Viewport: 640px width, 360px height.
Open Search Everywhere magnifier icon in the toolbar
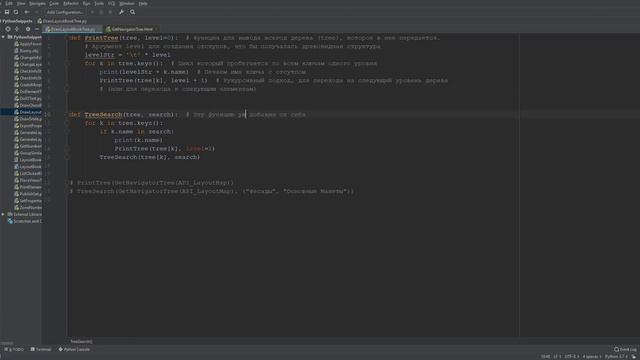pyautogui.click(x=133, y=12)
